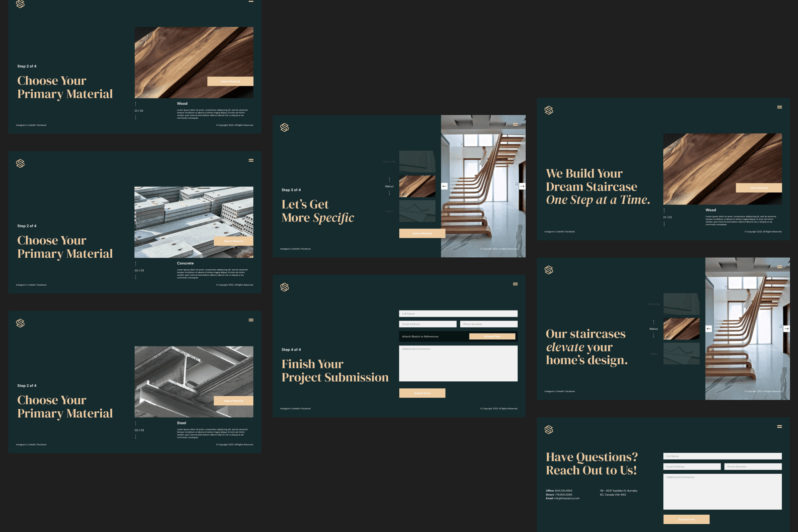The height and width of the screenshot is (532, 798).
Task: Click left arrow on Step 3 staircase photo
Action: [444, 186]
